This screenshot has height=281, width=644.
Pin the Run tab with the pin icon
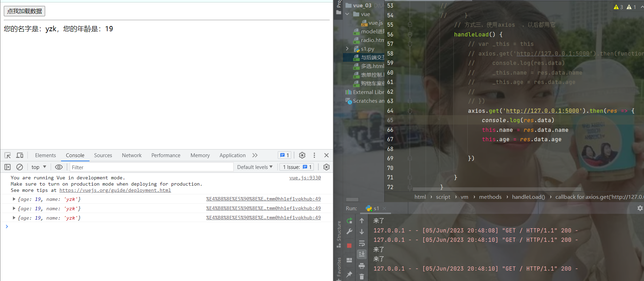click(349, 274)
